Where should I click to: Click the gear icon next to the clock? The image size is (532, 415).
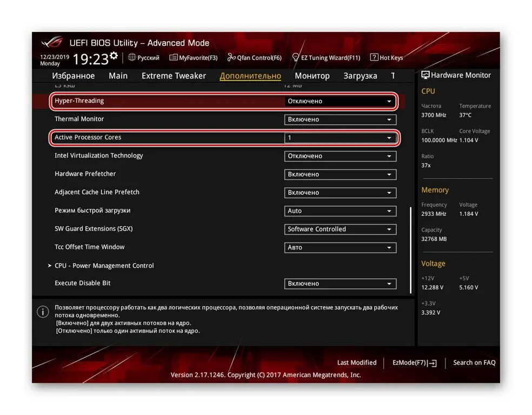[x=114, y=55]
